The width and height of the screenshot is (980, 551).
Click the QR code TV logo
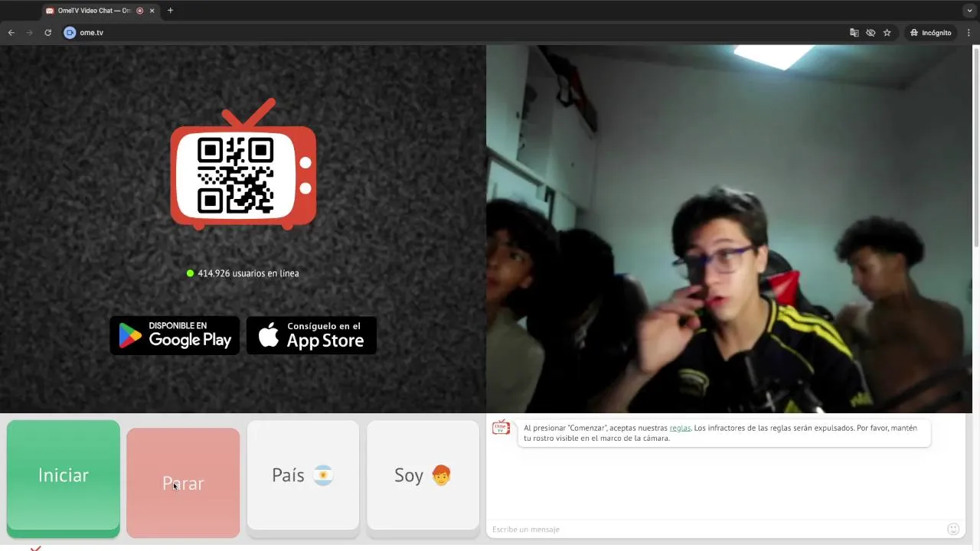(x=243, y=165)
